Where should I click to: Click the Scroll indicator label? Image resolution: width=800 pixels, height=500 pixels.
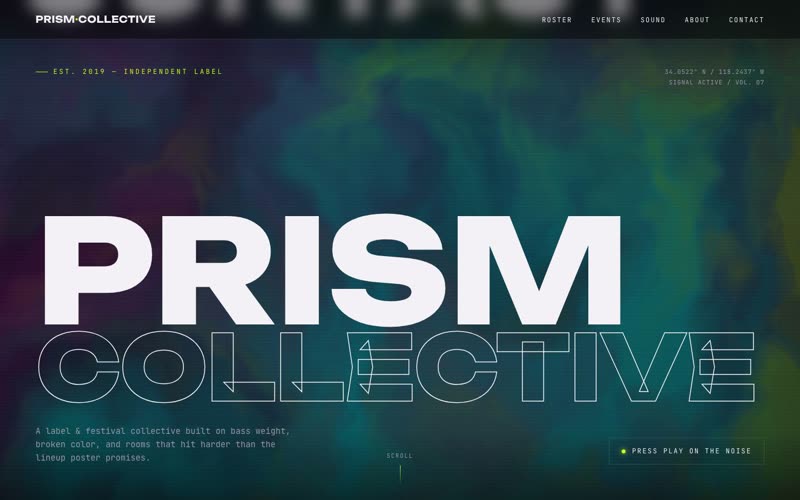point(399,456)
